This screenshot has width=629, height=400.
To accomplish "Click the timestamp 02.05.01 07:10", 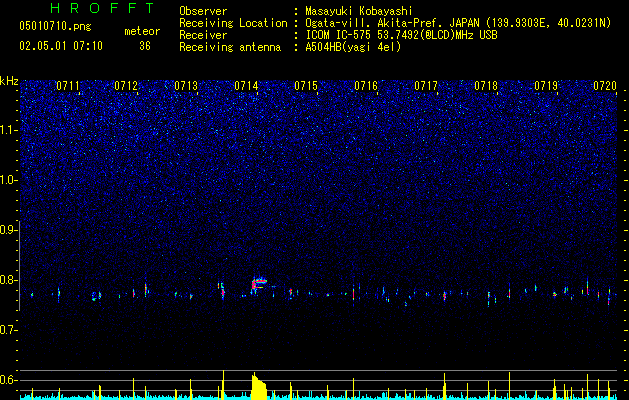I will point(61,46).
